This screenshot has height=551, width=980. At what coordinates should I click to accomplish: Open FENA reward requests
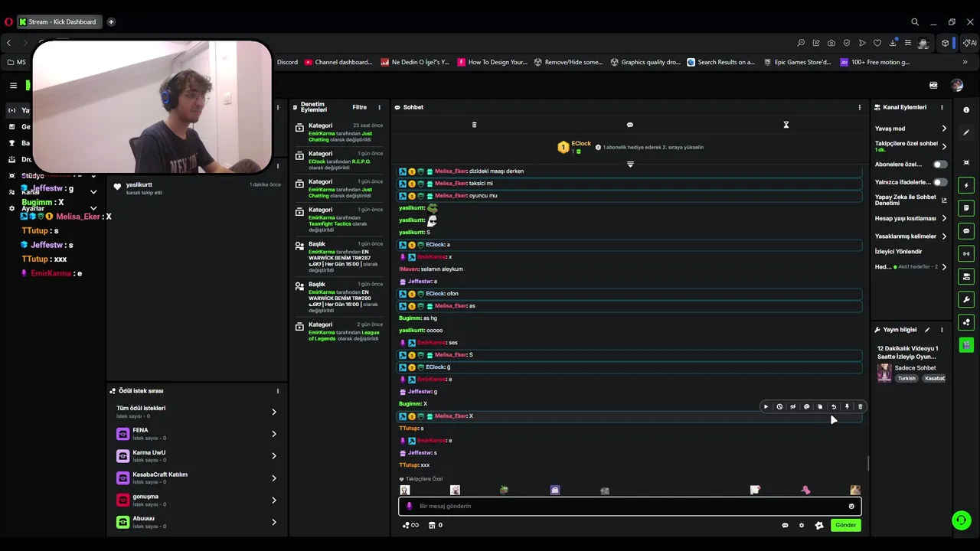click(198, 434)
